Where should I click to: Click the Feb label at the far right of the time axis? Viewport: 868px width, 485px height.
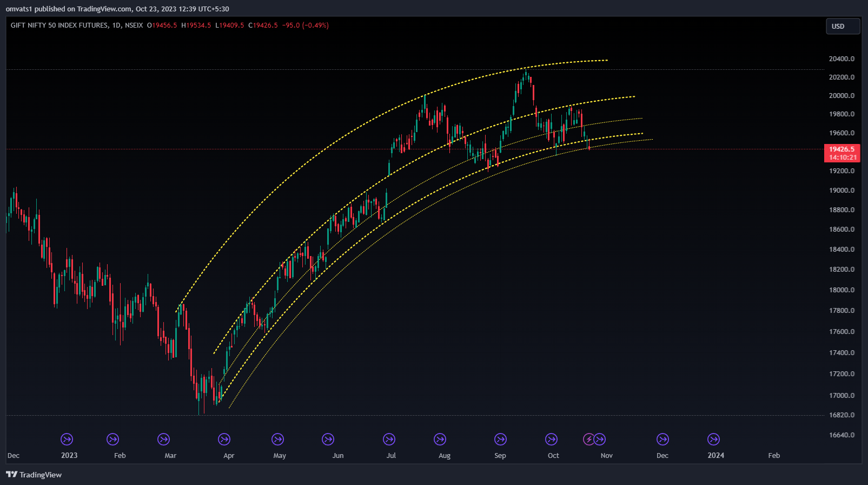click(774, 455)
